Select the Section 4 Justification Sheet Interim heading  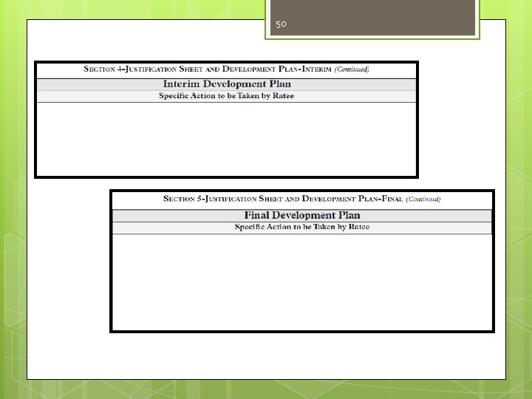tap(226, 69)
